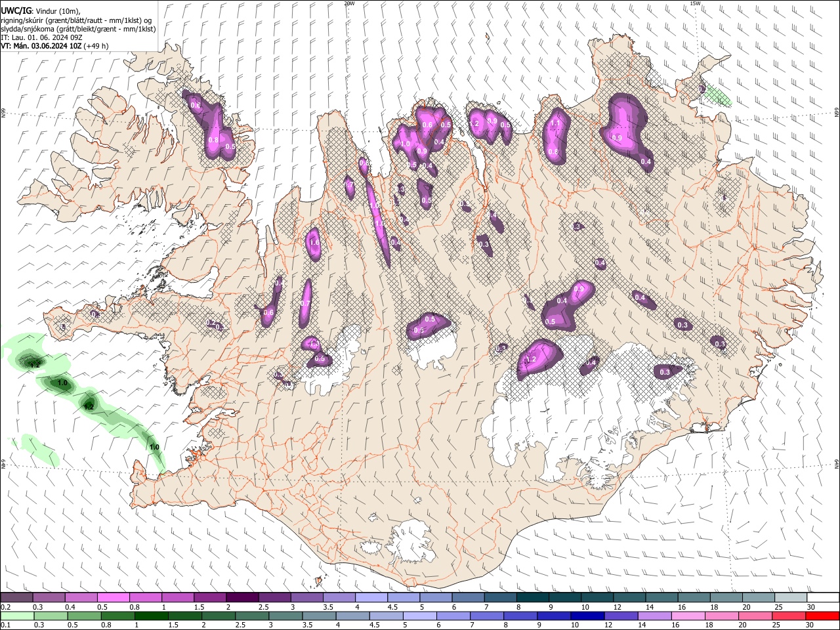Image resolution: width=840 pixels, height=630 pixels.
Task: Select bottom-row swatch between 0.1 and 0.3
Action: tap(17, 616)
